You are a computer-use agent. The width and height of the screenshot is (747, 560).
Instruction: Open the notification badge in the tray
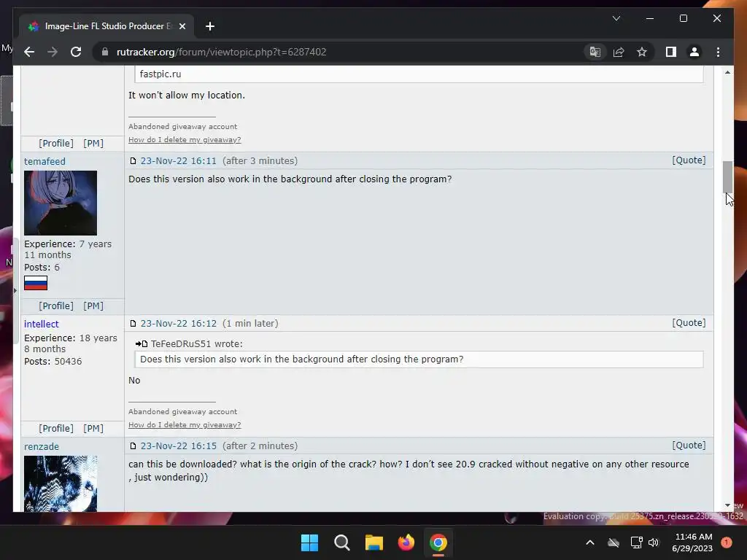726,542
